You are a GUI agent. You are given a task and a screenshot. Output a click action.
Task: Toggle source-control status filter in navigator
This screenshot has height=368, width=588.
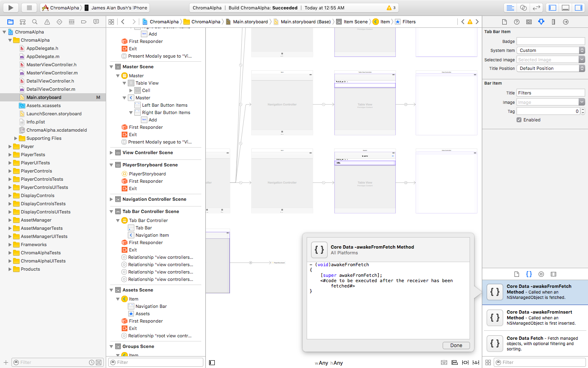point(98,362)
